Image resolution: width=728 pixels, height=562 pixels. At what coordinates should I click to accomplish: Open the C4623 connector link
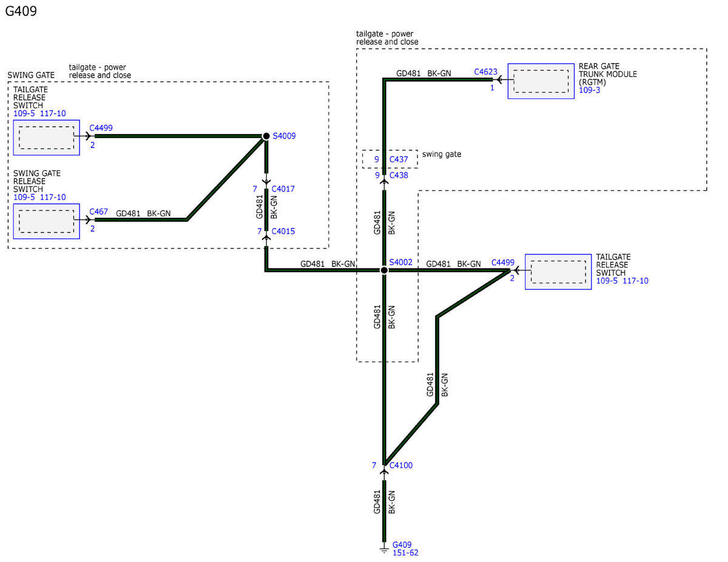pos(486,72)
